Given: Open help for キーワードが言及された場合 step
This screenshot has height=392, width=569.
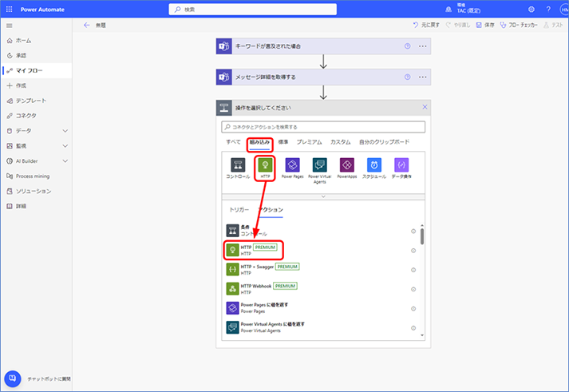Looking at the screenshot, I should (x=408, y=46).
